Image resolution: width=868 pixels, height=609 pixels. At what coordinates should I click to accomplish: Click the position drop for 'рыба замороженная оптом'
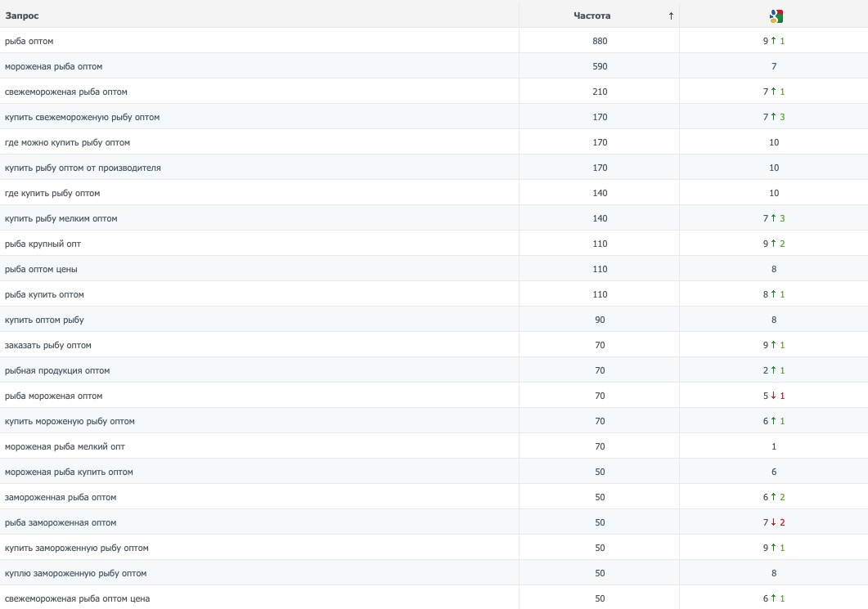(778, 522)
